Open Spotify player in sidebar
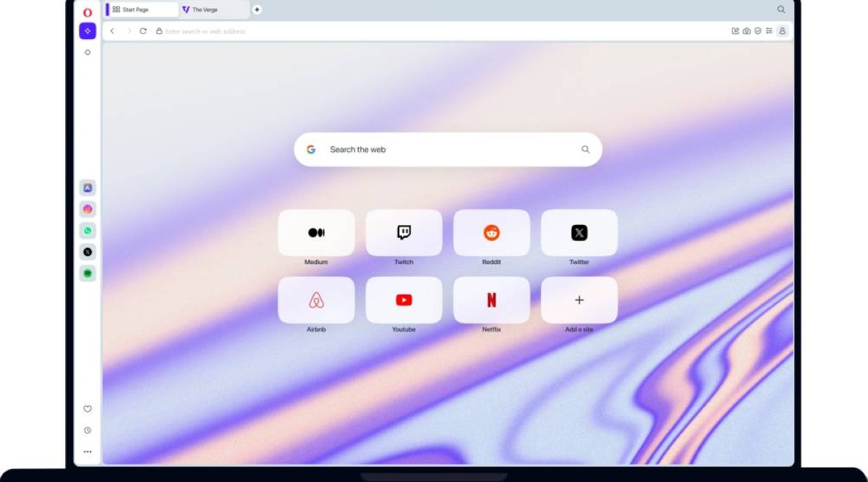 [88, 274]
